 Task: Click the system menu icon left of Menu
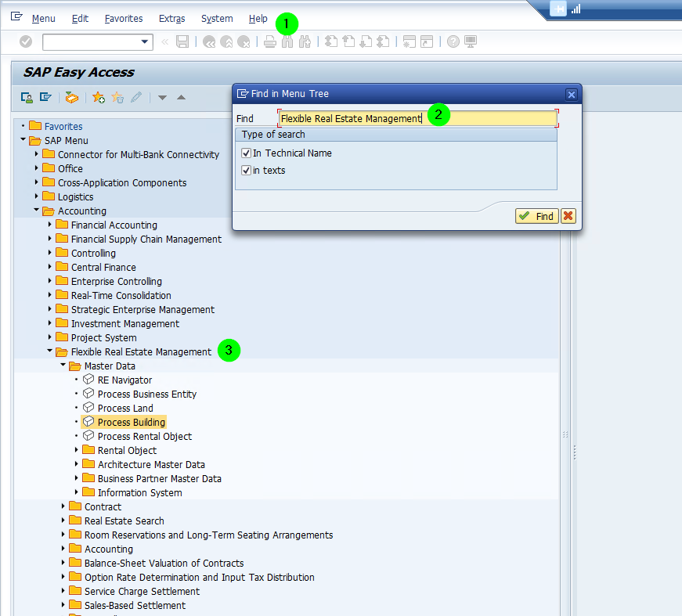click(16, 17)
